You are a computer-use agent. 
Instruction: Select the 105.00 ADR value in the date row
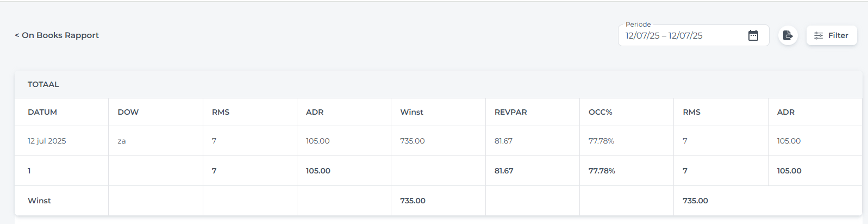(x=318, y=141)
